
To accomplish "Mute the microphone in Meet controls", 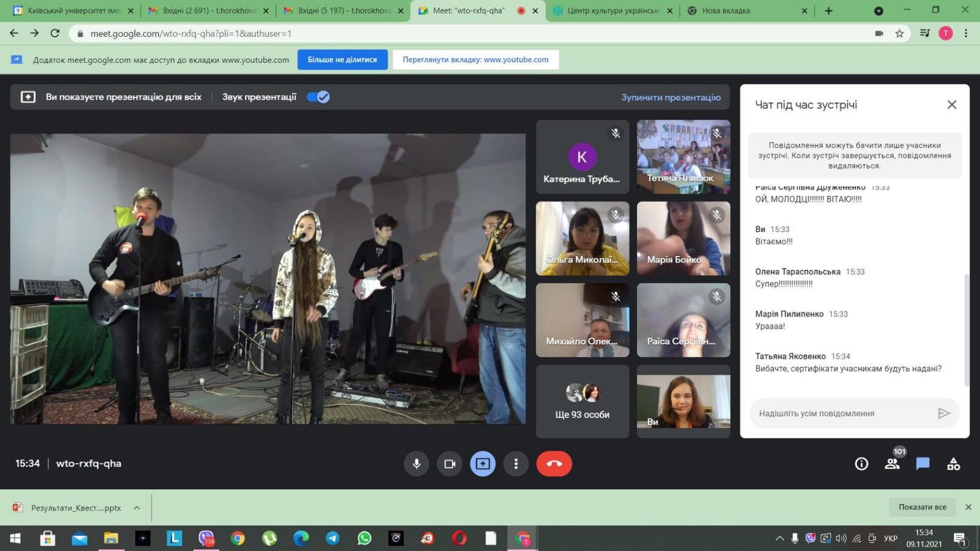I will point(417,463).
